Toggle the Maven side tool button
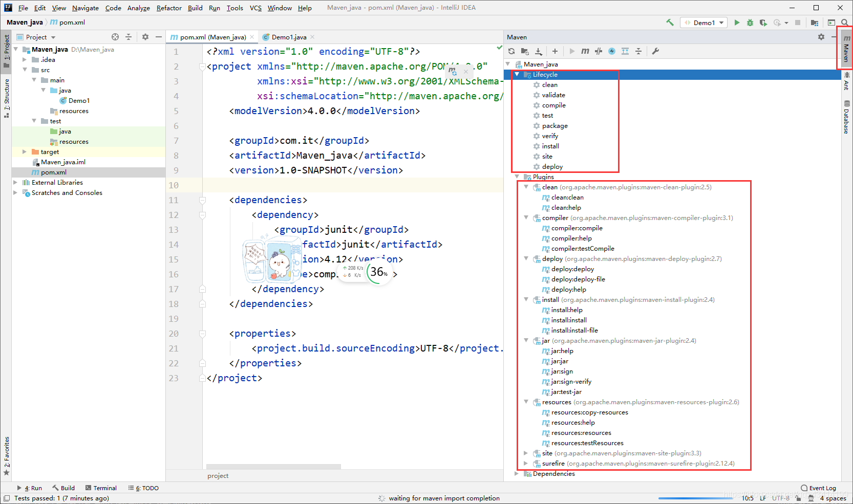 846,48
